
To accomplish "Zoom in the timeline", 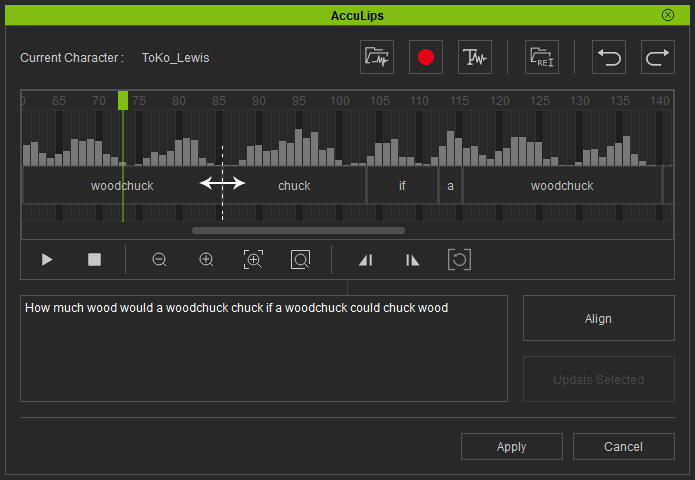I will click(x=206, y=260).
